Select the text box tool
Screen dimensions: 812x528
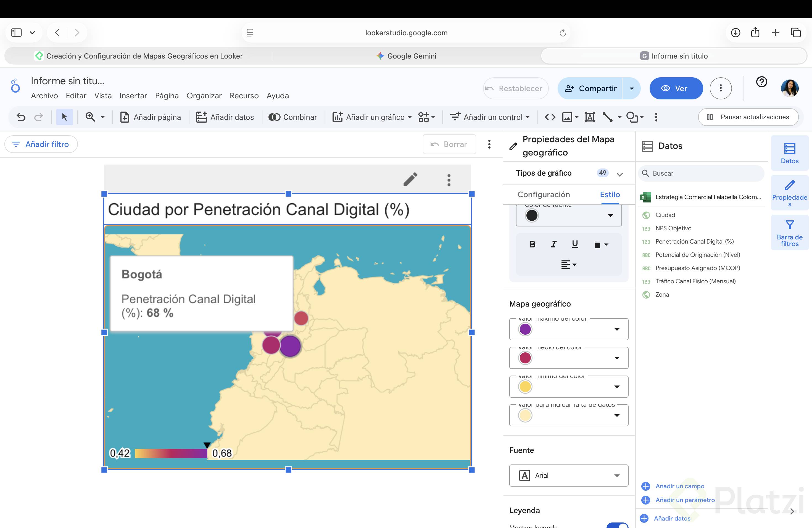coord(590,117)
